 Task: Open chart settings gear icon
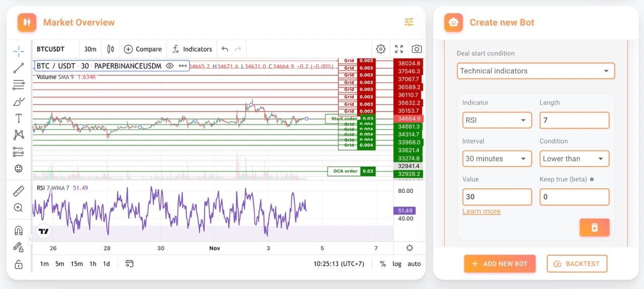(381, 49)
